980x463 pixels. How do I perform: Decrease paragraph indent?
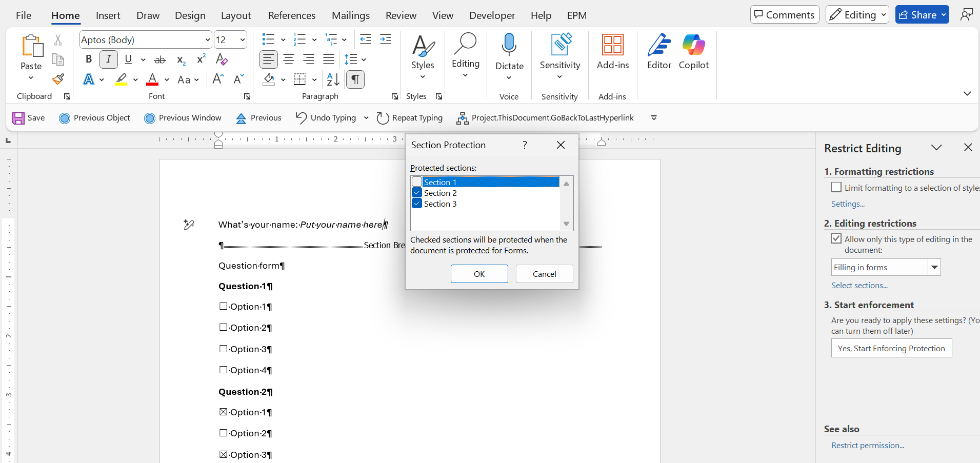point(366,39)
